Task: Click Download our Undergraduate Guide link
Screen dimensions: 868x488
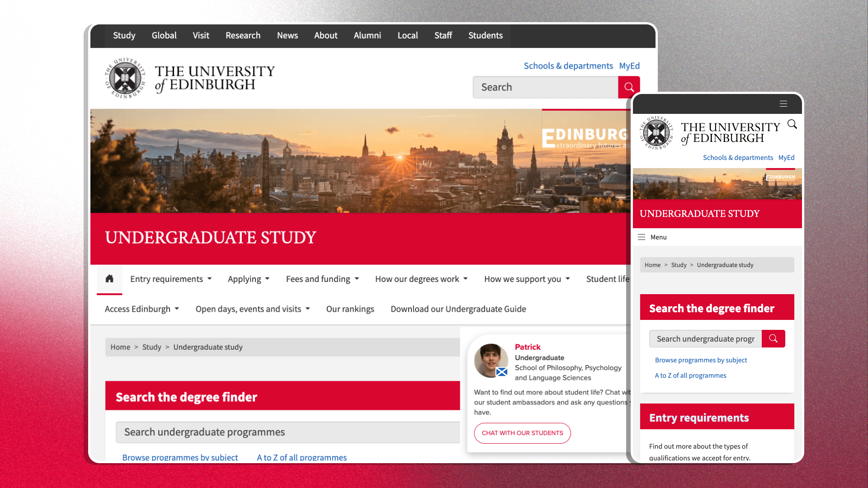Action: [x=458, y=309]
